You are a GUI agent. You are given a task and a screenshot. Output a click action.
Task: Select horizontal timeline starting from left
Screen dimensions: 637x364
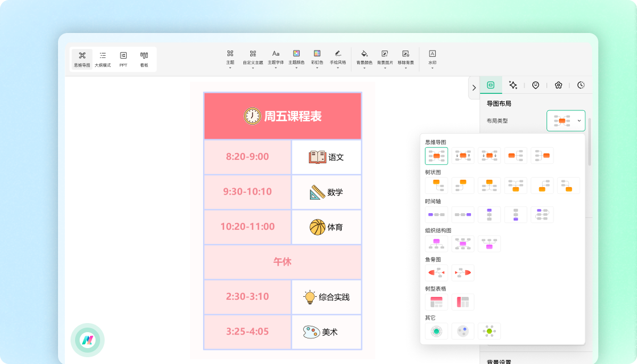(436, 214)
